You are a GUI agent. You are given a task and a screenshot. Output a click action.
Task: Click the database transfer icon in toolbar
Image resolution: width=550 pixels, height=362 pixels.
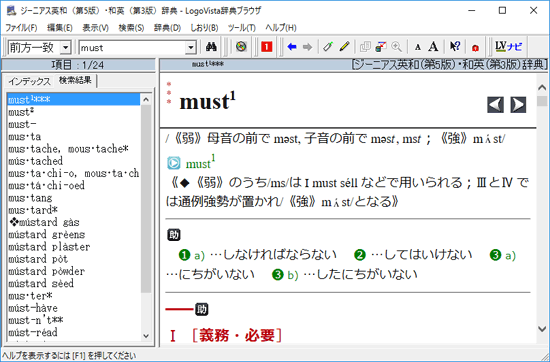click(x=381, y=47)
